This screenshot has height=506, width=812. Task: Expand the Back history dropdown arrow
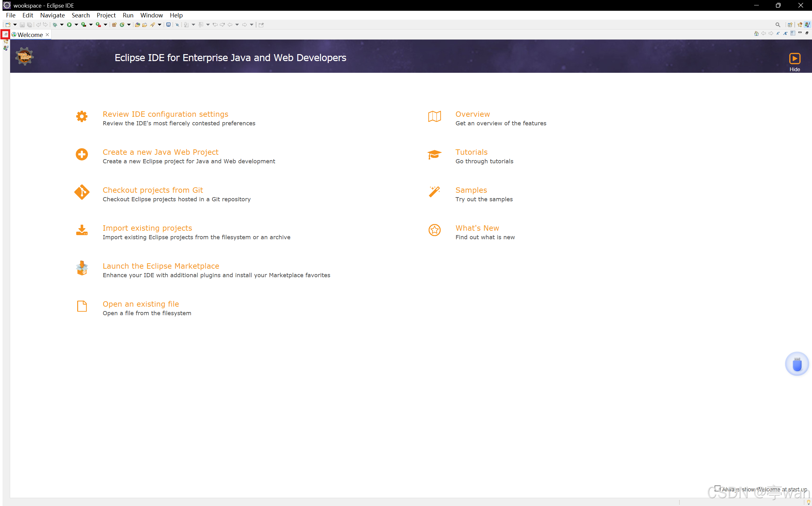coord(237,25)
